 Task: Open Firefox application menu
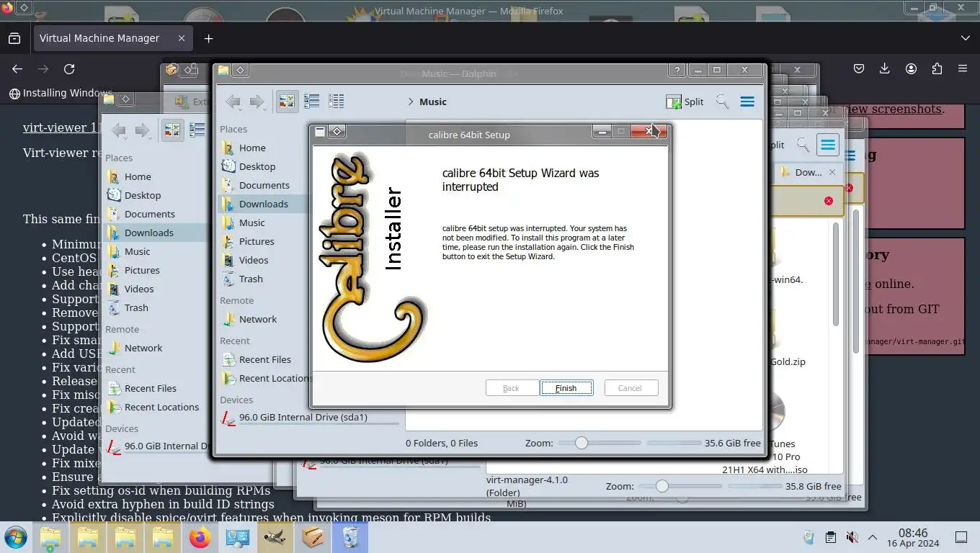(x=963, y=69)
